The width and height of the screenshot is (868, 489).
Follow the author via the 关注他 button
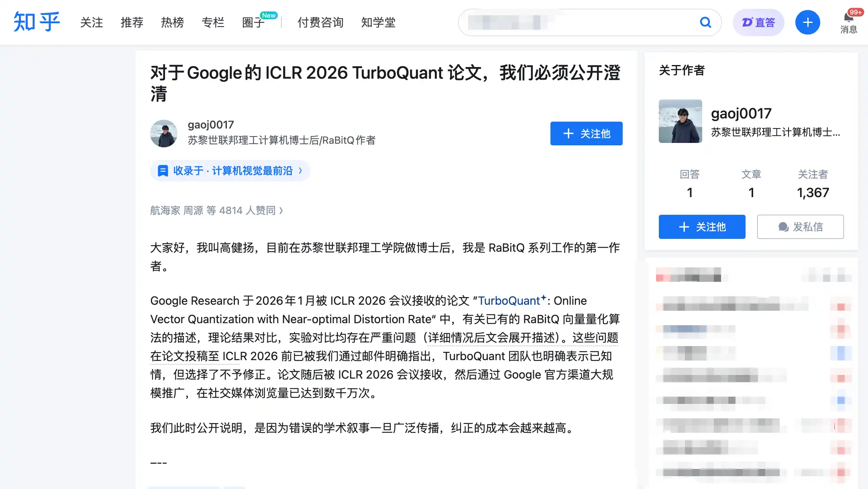point(586,133)
